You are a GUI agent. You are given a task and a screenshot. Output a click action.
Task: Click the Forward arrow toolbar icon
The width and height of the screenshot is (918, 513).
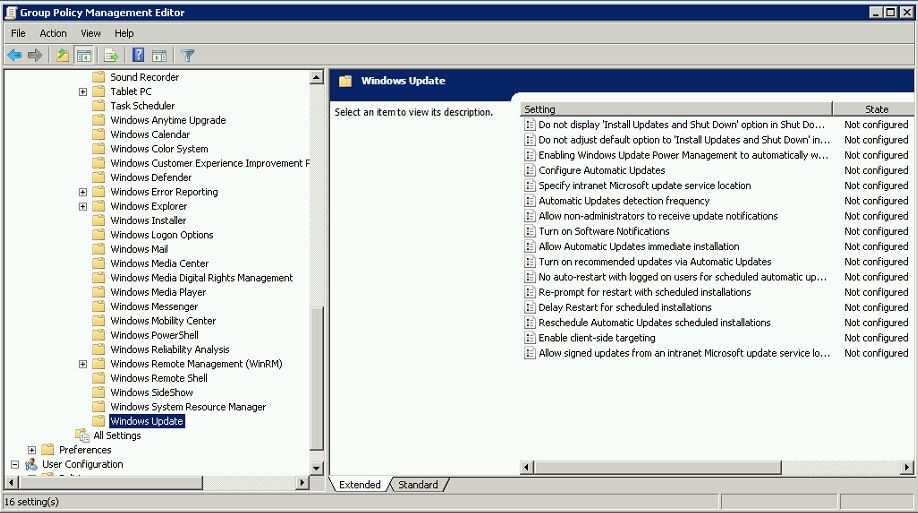35,56
